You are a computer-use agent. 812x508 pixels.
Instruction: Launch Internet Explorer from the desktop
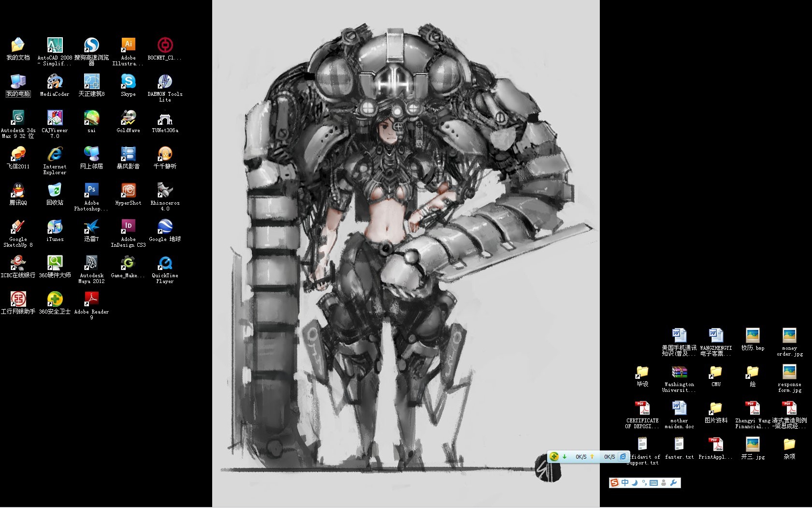click(x=55, y=160)
